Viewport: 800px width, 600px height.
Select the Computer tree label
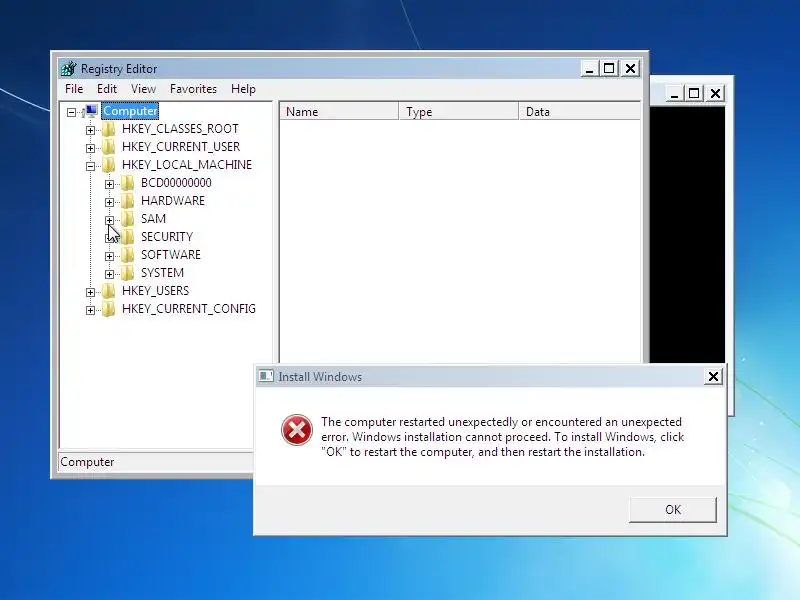(130, 111)
